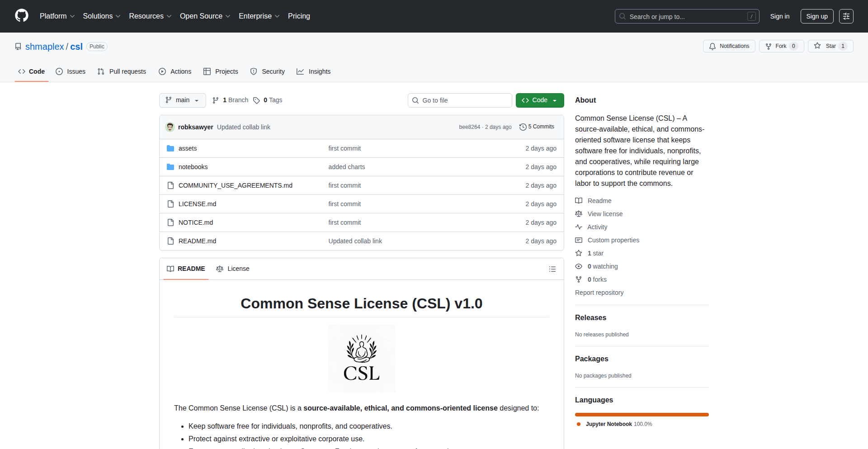Toggle notifications for this repository

(x=729, y=46)
